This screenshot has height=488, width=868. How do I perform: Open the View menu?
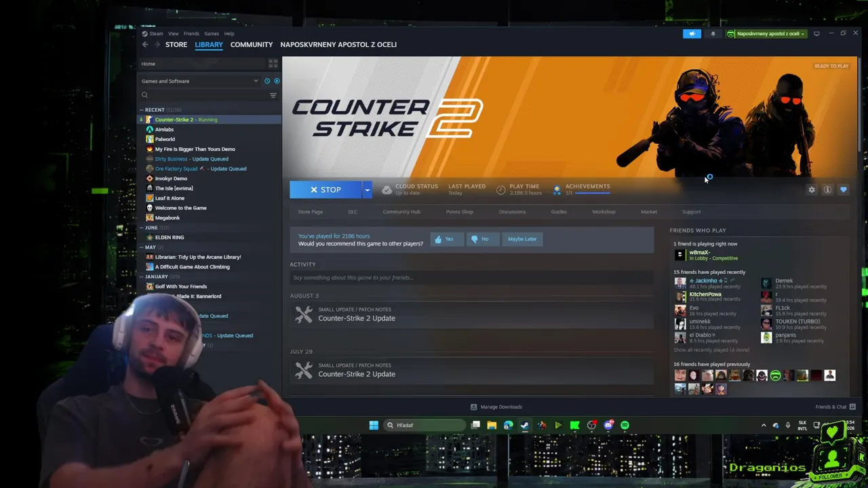pos(174,33)
